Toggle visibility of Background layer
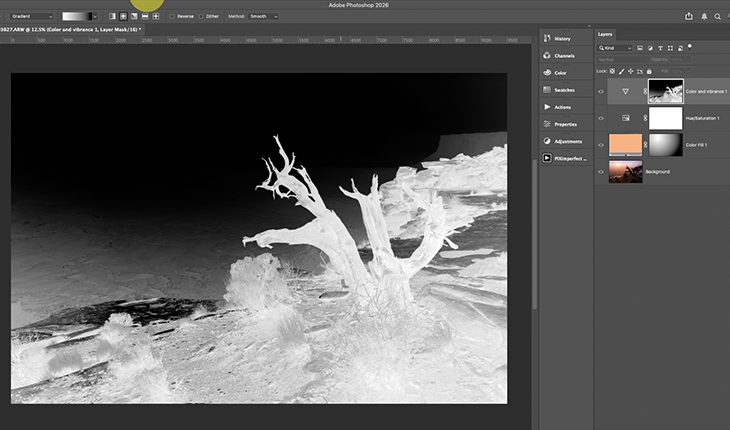This screenshot has width=730, height=430. (601, 172)
